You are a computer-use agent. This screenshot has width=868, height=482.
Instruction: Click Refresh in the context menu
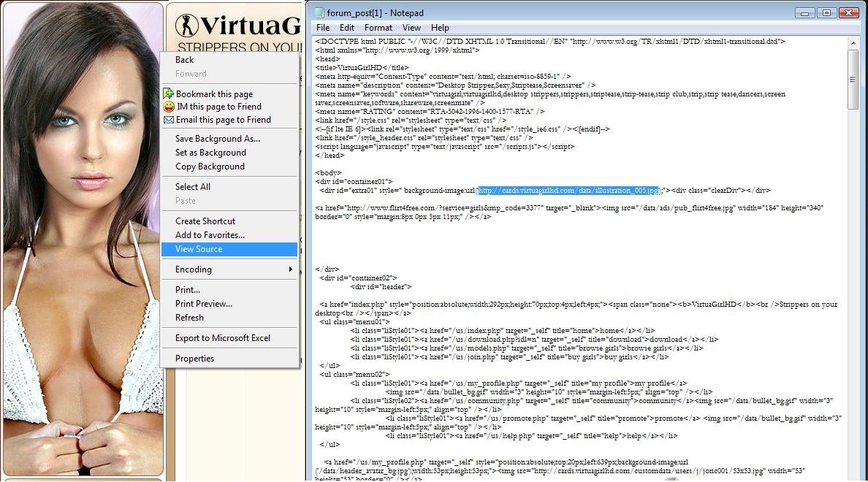tap(189, 318)
